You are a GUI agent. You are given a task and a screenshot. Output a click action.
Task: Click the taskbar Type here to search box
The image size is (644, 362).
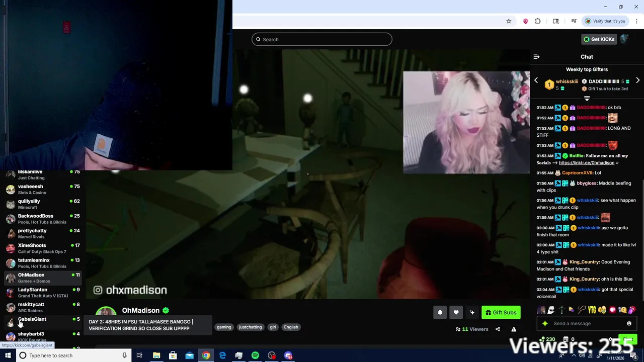[x=73, y=355]
